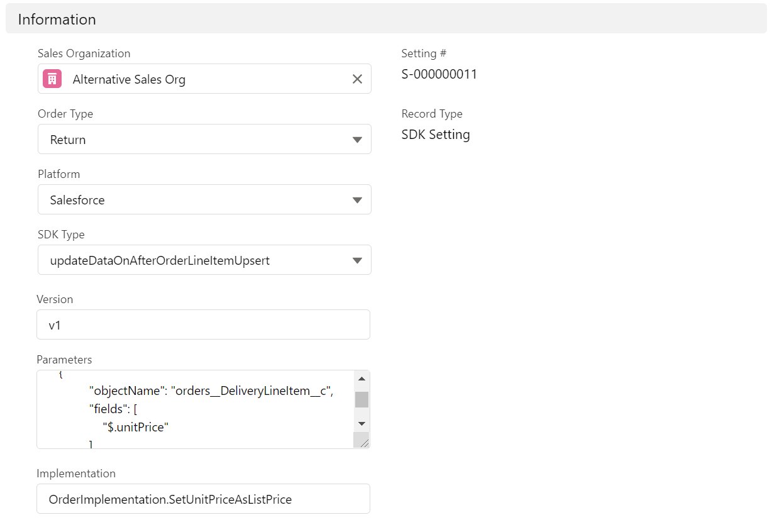This screenshot has width=772, height=532.
Task: Collapse the Information section header
Action: click(57, 19)
